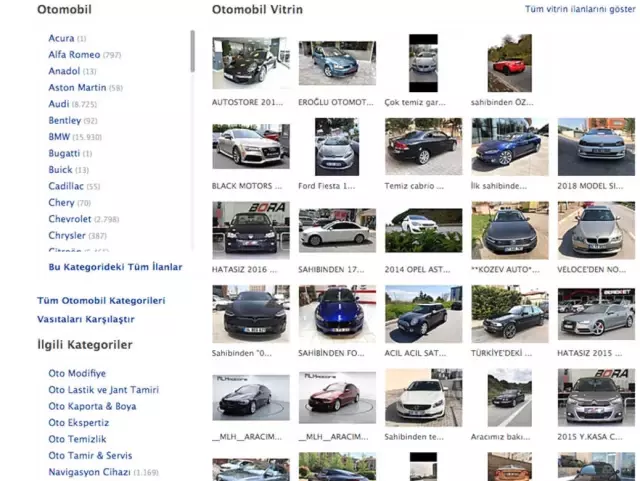
Task: Open the HATASIZ 2015 Audi thumbnail
Action: coord(596,314)
